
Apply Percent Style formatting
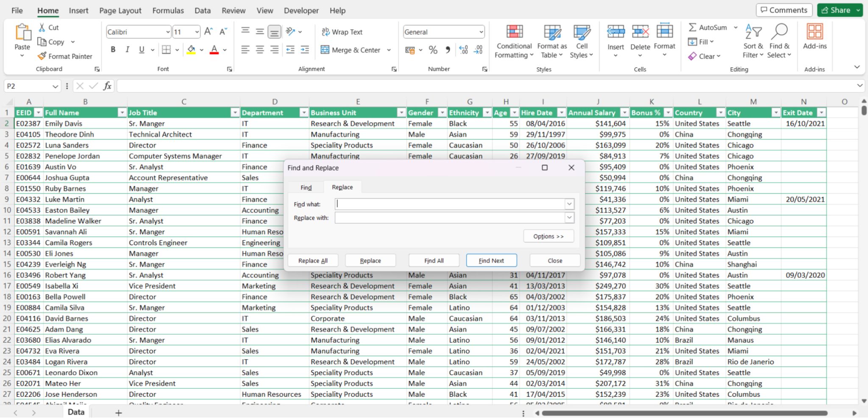point(433,50)
